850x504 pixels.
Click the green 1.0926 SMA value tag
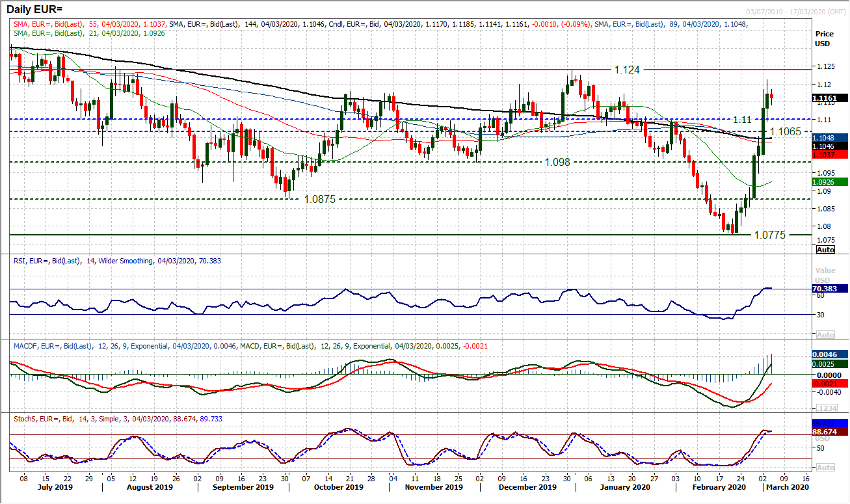click(830, 181)
